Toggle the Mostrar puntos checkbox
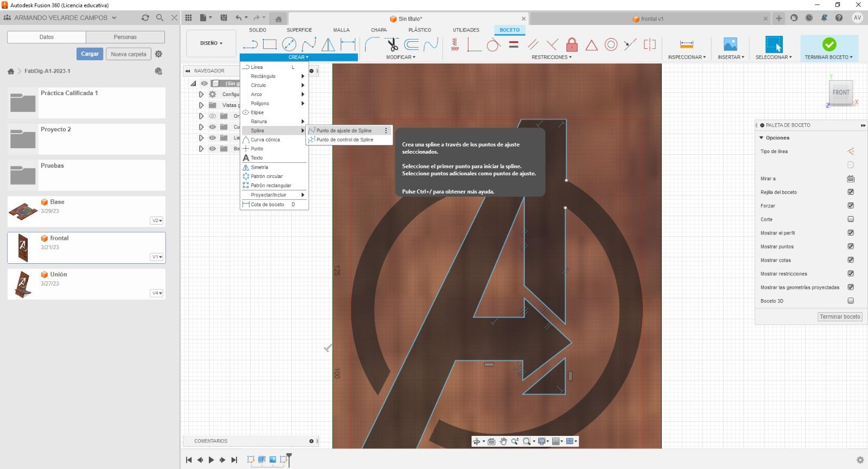This screenshot has width=868, height=469. coord(851,246)
